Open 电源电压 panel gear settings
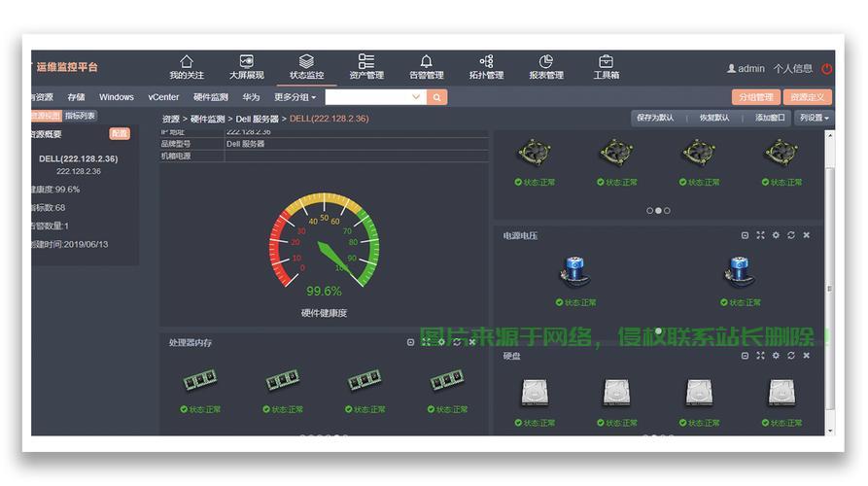This screenshot has height=486, width=868. pos(776,235)
